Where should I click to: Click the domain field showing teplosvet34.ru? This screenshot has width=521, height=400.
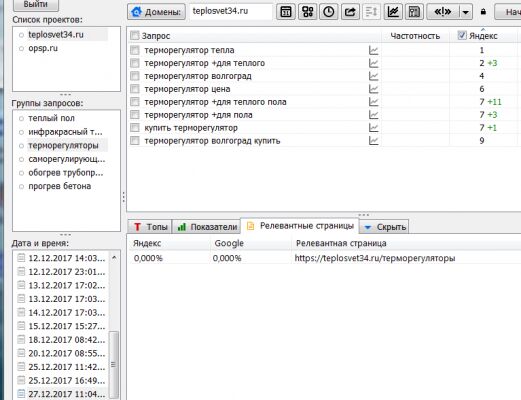tap(231, 11)
